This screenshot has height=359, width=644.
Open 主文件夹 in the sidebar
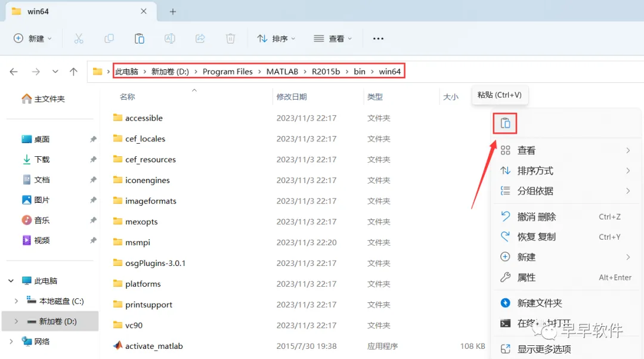click(x=43, y=98)
